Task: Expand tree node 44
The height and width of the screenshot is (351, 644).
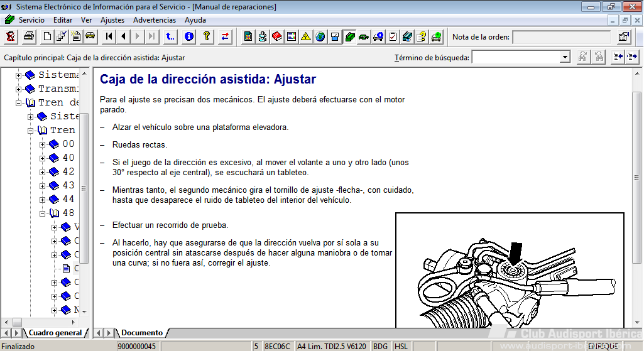Action: tap(42, 200)
